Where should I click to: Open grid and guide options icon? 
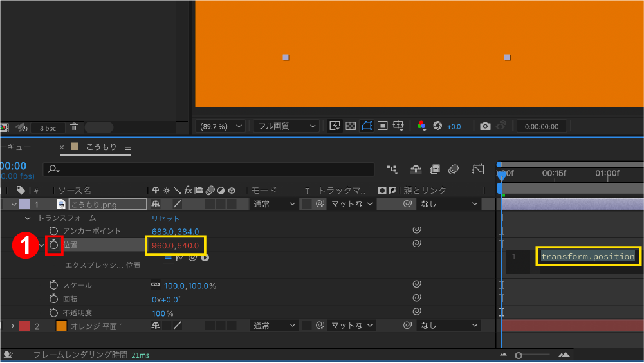(x=398, y=126)
